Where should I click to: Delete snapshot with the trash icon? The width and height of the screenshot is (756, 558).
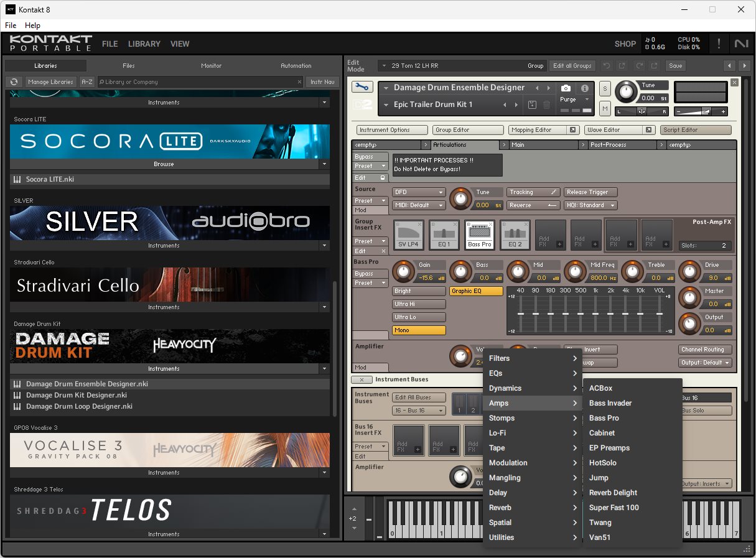pyautogui.click(x=547, y=105)
